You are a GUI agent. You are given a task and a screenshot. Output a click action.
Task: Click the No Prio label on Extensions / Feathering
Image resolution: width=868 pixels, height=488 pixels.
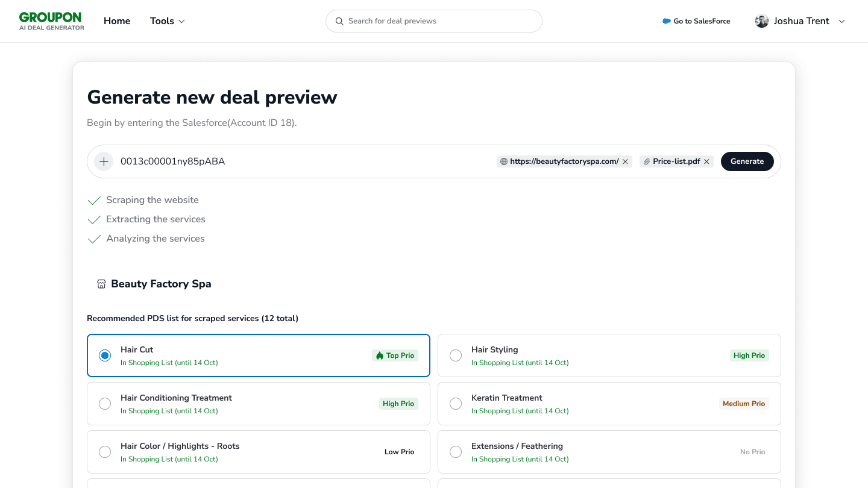tap(753, 452)
